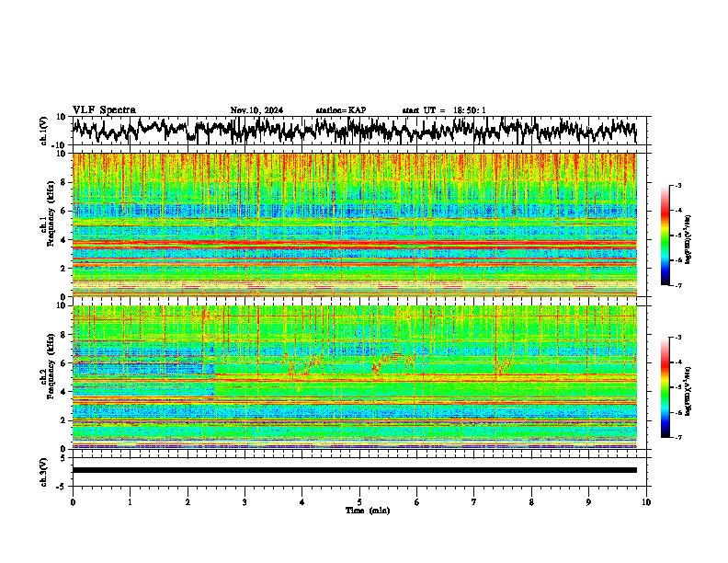Click the "-7" label on ch.2 color bar
Viewport: 728px width, 563px height.
point(678,438)
